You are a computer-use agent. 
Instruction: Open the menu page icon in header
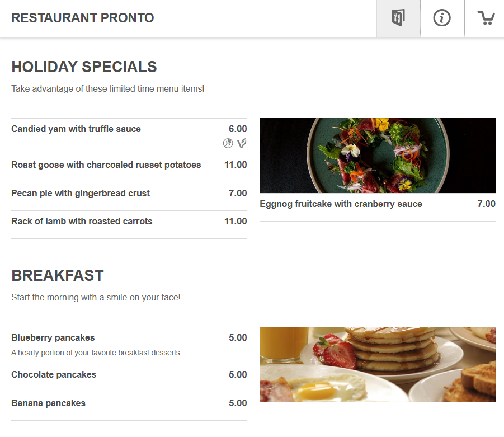pyautogui.click(x=398, y=18)
